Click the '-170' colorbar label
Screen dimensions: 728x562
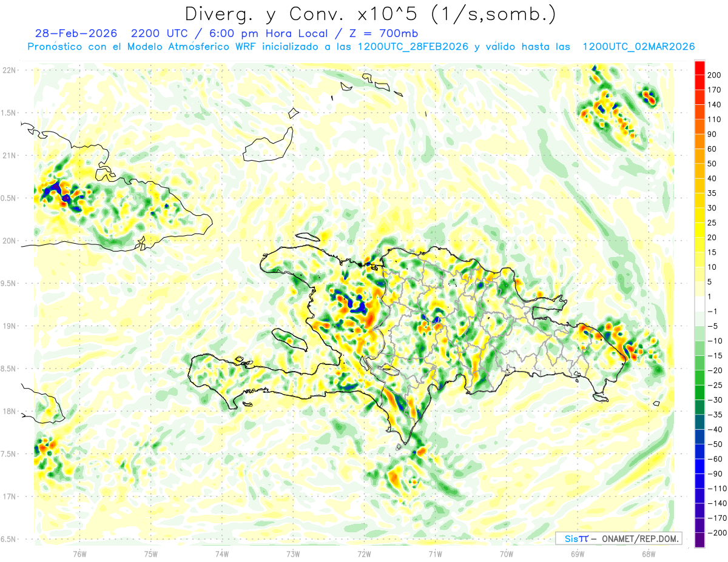tap(716, 518)
